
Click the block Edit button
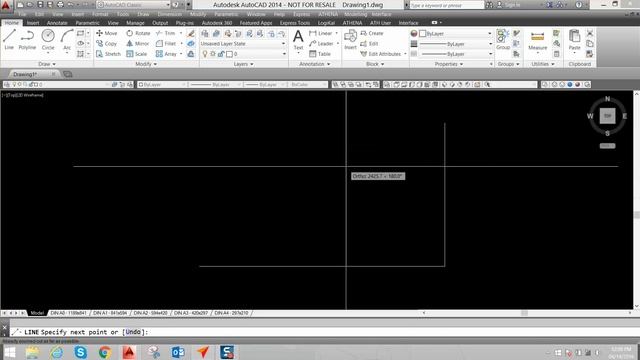[x=369, y=43]
